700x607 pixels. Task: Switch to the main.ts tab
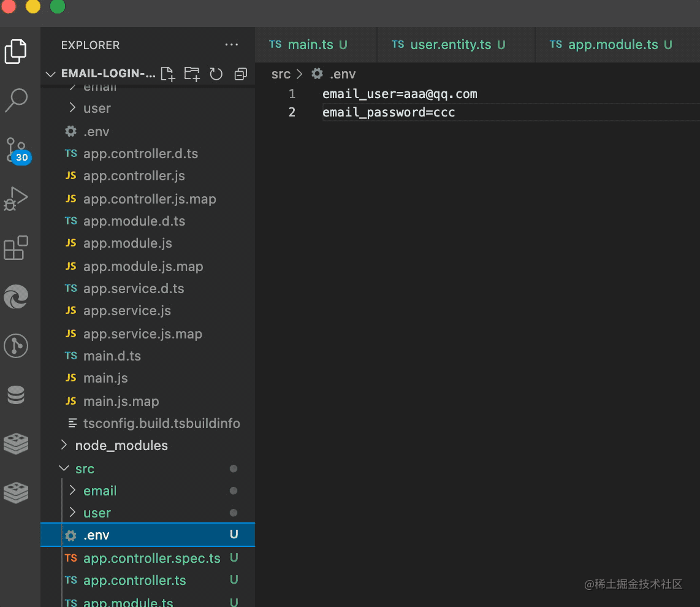point(310,45)
